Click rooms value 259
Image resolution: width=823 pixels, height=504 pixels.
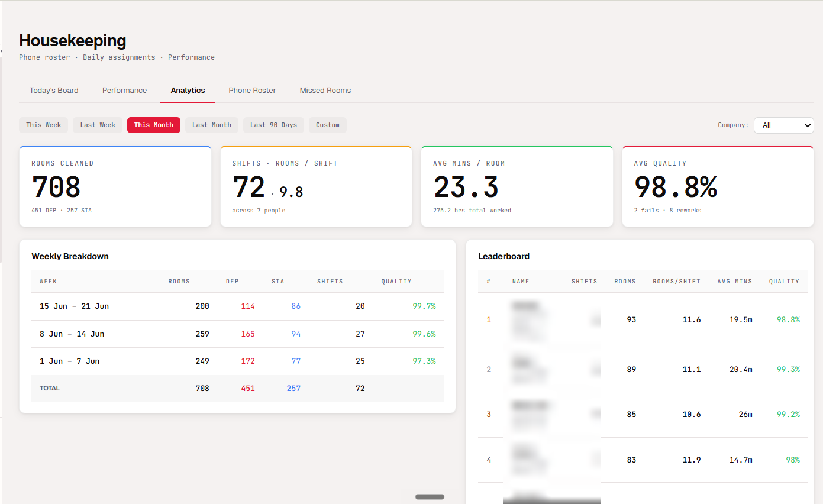click(x=202, y=334)
